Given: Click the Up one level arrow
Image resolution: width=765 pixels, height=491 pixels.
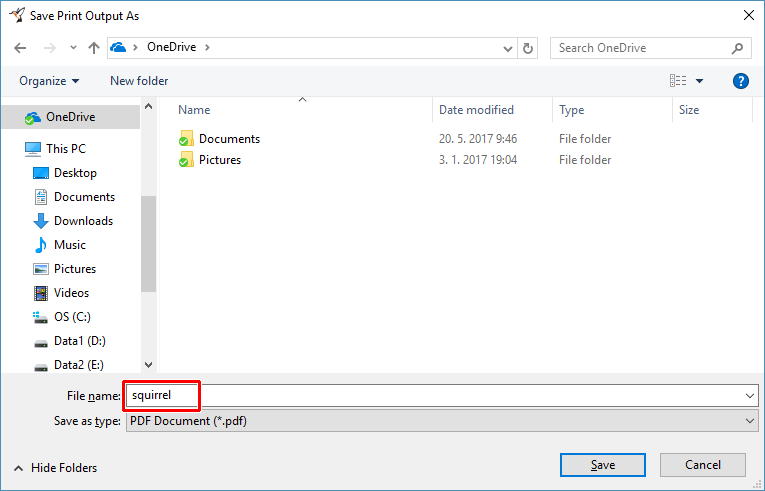Looking at the screenshot, I should (94, 48).
